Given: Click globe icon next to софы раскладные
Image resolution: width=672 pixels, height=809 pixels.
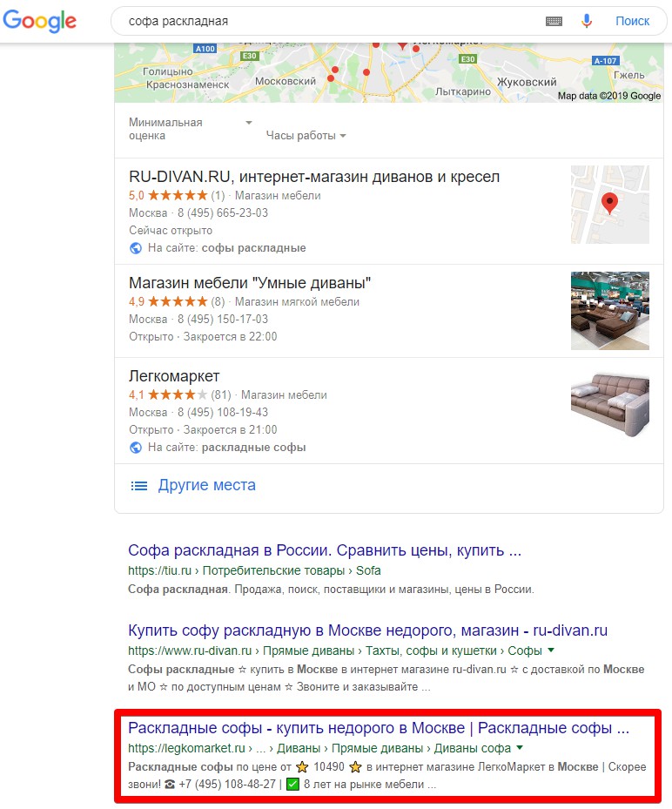Looking at the screenshot, I should point(136,248).
